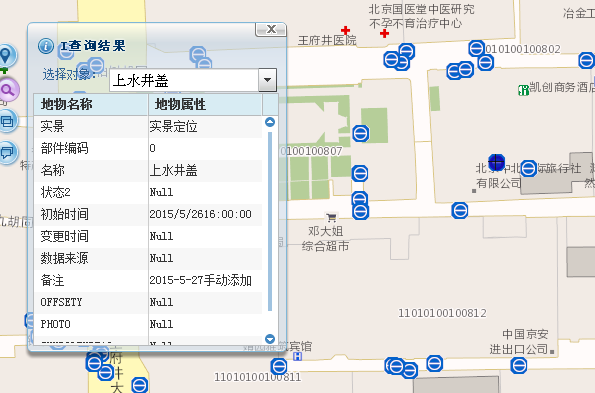
Task: Click the results table vertical scrollbar thumb
Action: pyautogui.click(x=270, y=221)
